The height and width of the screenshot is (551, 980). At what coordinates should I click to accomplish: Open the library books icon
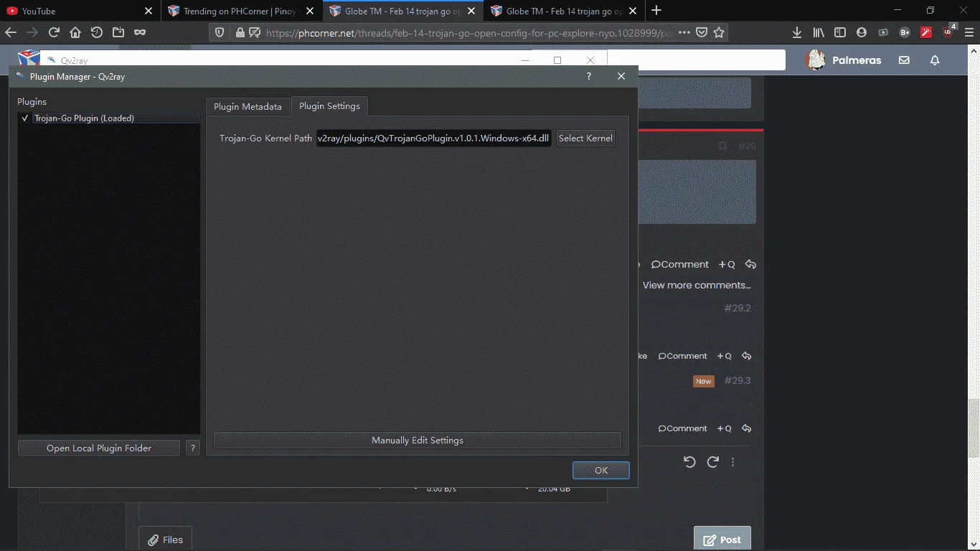(819, 32)
